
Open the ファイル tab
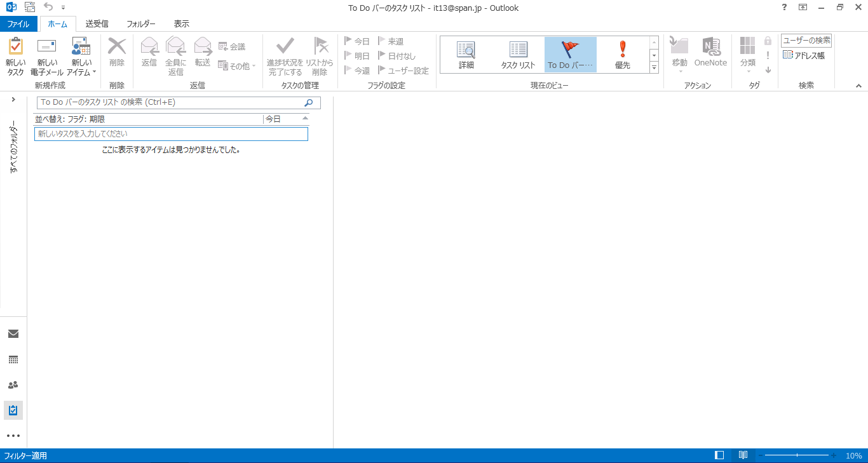pyautogui.click(x=18, y=23)
